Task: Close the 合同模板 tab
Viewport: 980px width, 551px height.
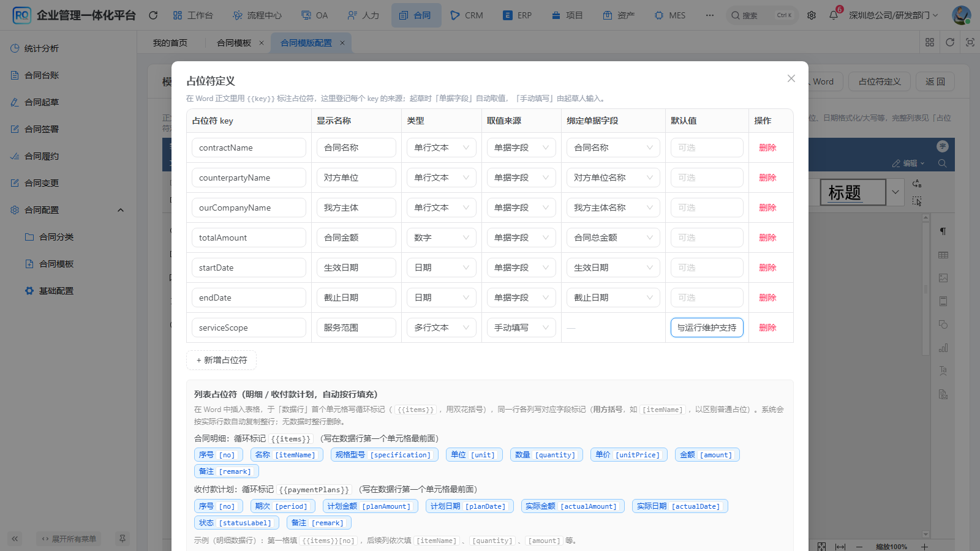Action: coord(262,43)
